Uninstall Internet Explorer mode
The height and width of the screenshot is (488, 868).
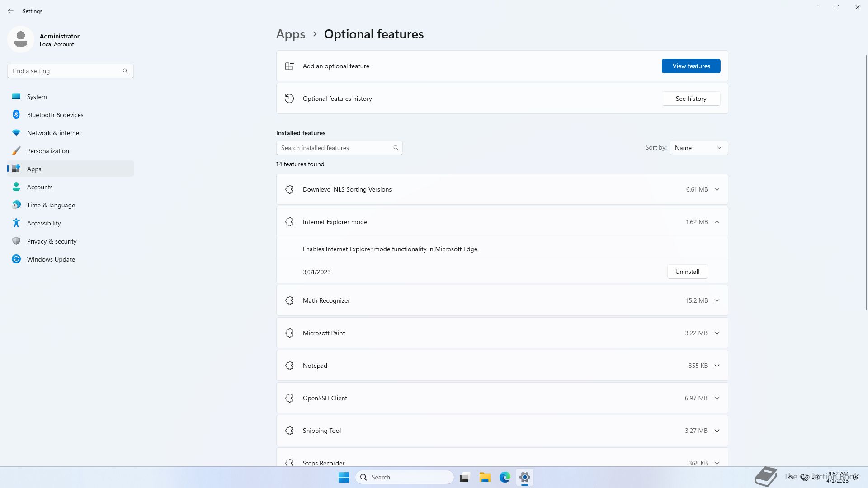[x=687, y=272]
